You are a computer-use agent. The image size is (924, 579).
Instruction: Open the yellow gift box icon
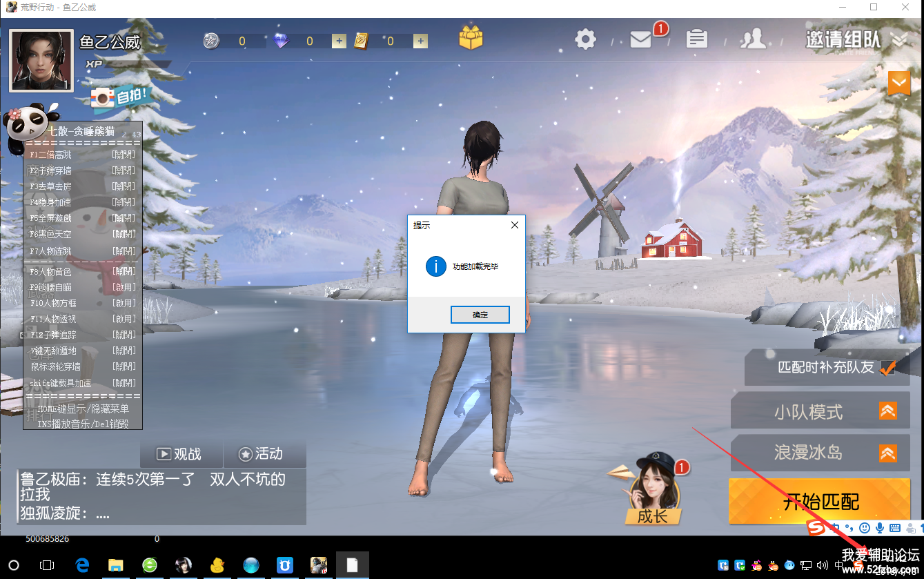[471, 37]
